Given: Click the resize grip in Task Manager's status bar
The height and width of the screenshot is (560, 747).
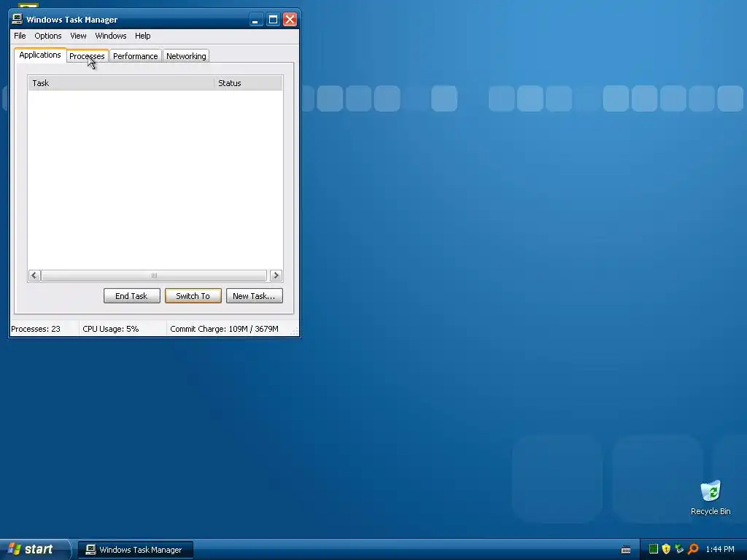Looking at the screenshot, I should point(295,331).
